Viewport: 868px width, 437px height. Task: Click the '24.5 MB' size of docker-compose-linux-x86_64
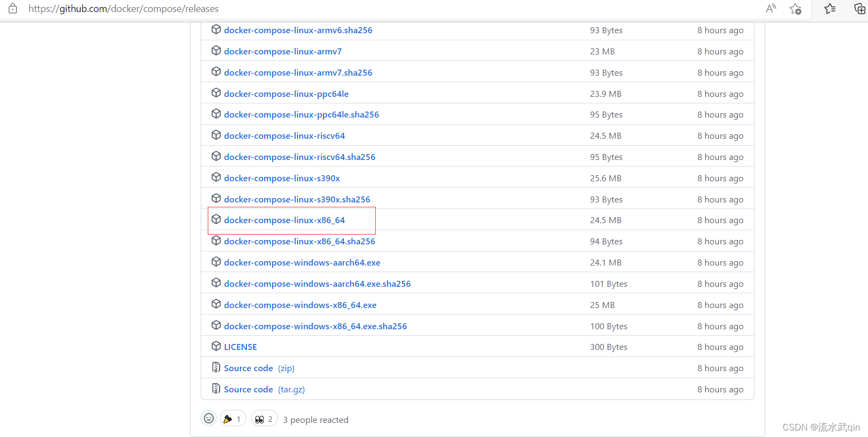[606, 220]
